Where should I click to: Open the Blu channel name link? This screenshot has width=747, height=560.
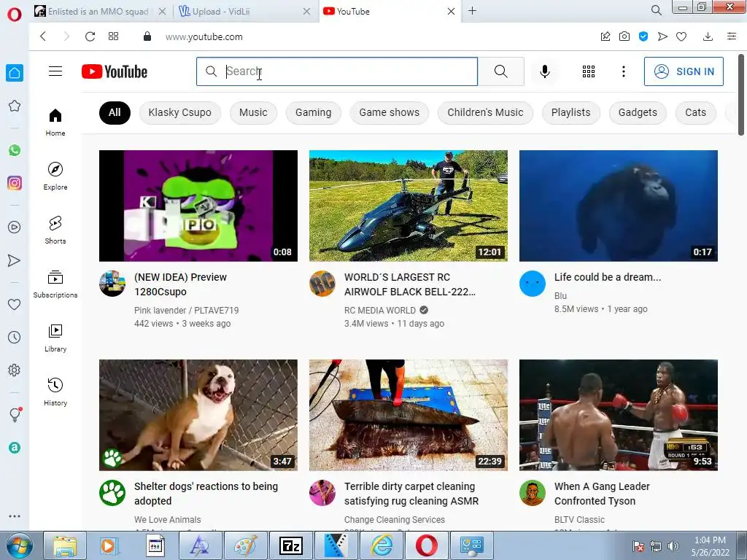[560, 296]
